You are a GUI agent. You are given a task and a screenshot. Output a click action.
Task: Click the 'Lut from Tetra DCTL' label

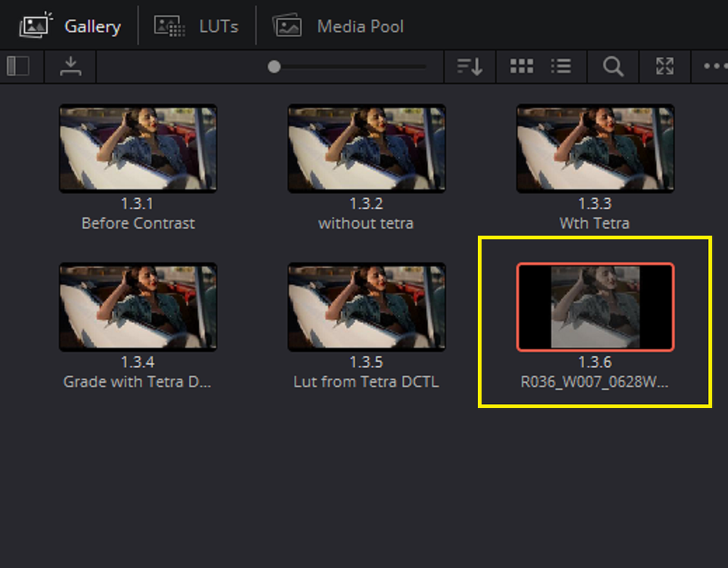[366, 381]
